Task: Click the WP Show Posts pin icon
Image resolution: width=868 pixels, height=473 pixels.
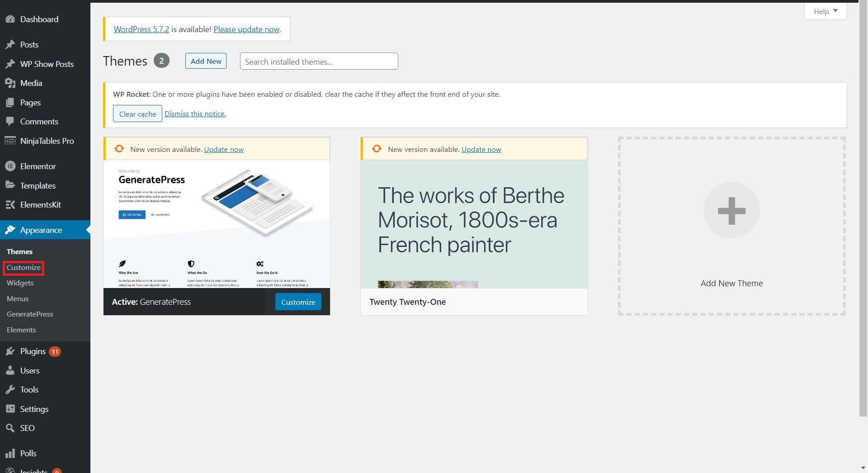Action: pyautogui.click(x=10, y=64)
